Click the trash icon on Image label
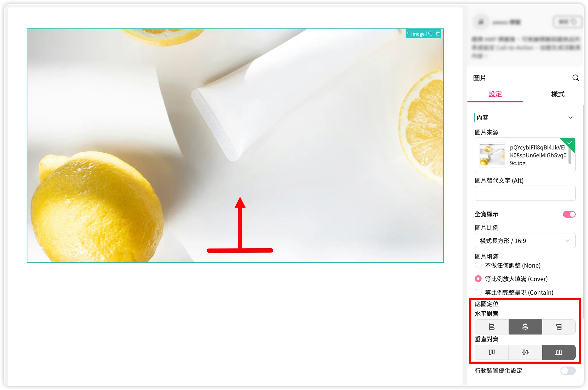The image size is (588, 390). pyautogui.click(x=438, y=34)
